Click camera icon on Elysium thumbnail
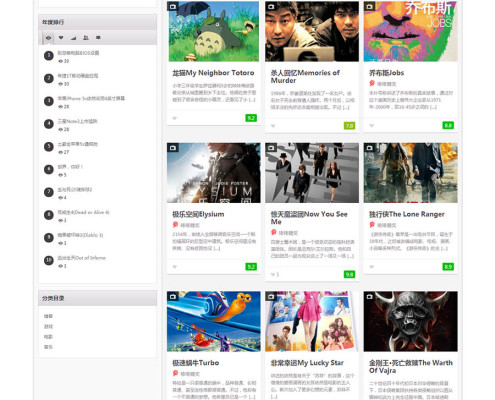The image size is (495, 400). pos(173,148)
